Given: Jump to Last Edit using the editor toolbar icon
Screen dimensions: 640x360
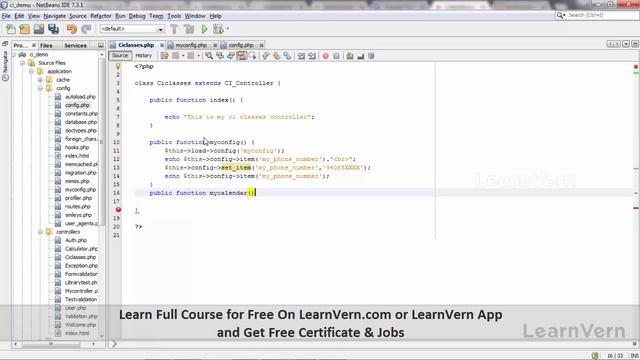Looking at the screenshot, I should click(x=164, y=56).
